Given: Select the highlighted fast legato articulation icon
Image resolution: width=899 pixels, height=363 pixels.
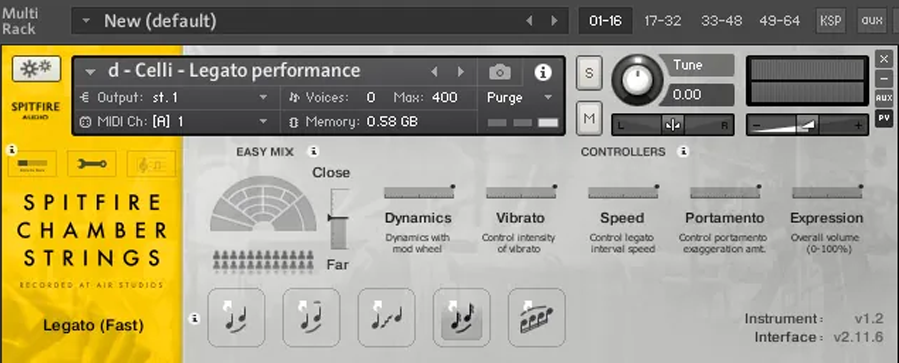Looking at the screenshot, I should (462, 318).
